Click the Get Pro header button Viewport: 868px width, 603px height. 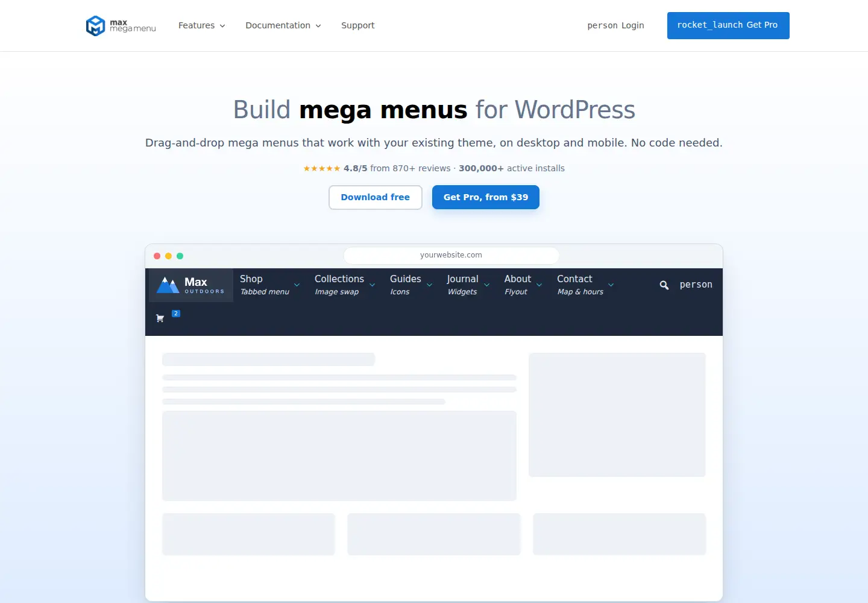pyautogui.click(x=728, y=25)
